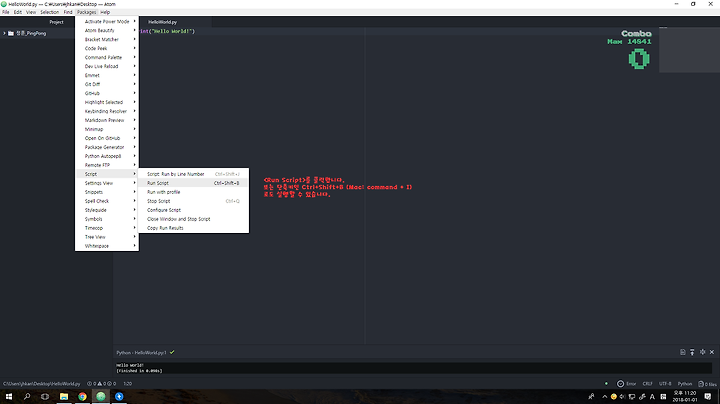
Task: Launch Chrome from the taskbar
Action: tap(82, 396)
